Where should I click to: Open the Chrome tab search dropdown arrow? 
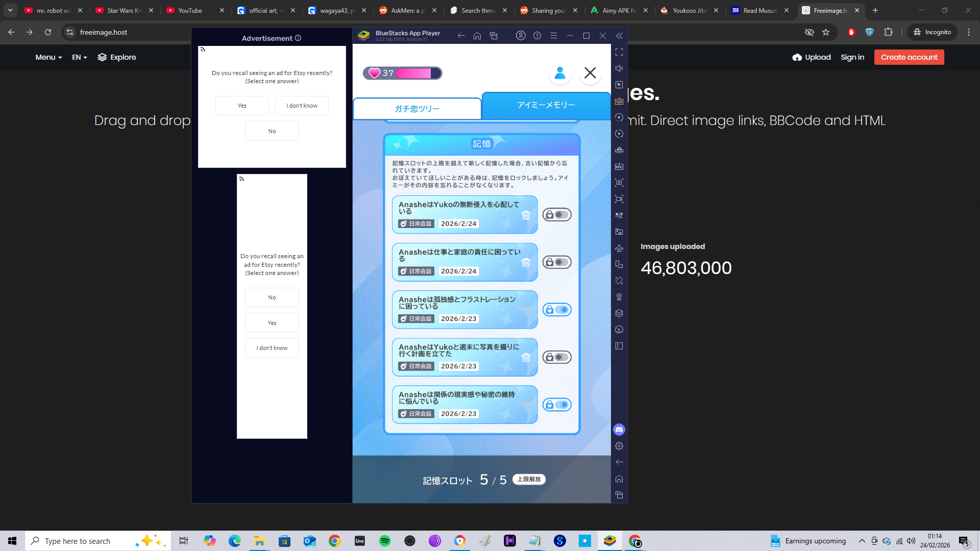coord(10,10)
